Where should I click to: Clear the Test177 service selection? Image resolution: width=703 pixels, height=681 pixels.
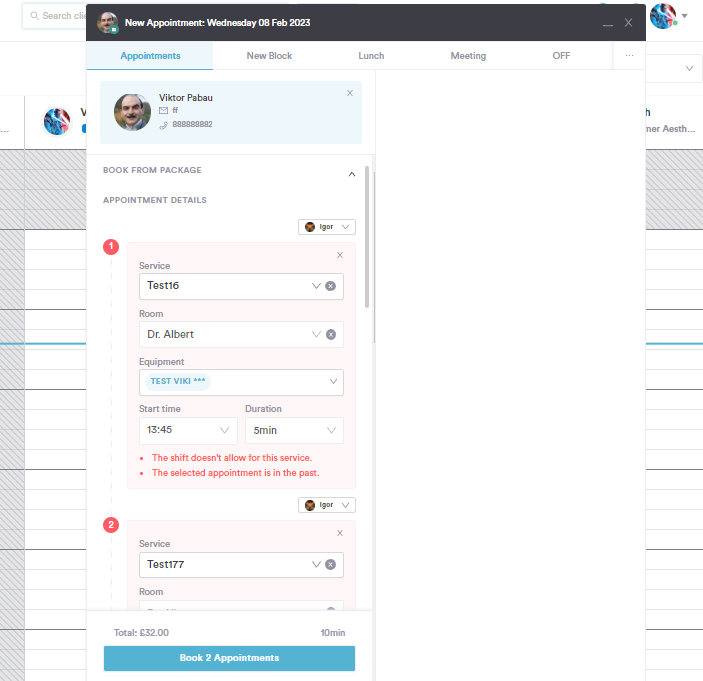coord(330,565)
